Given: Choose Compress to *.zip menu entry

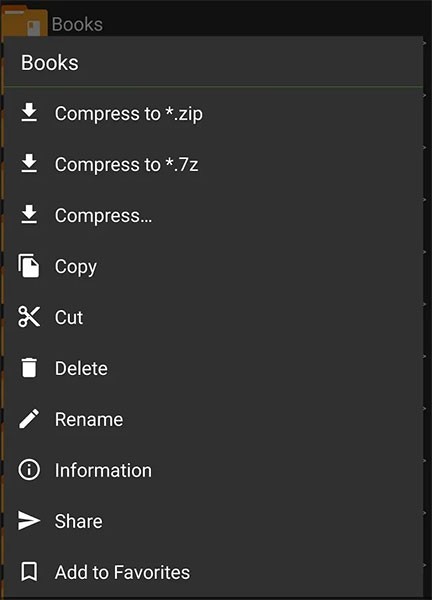Looking at the screenshot, I should (x=214, y=114).
